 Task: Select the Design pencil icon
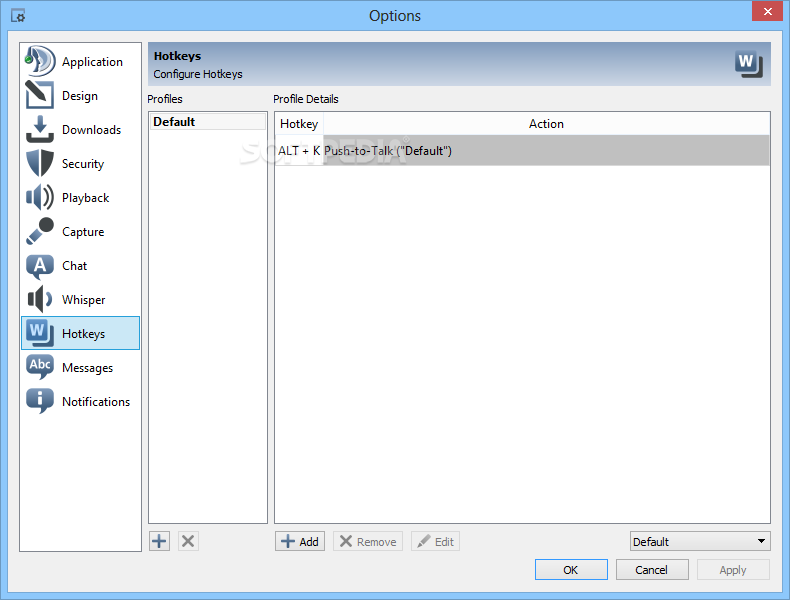point(40,95)
